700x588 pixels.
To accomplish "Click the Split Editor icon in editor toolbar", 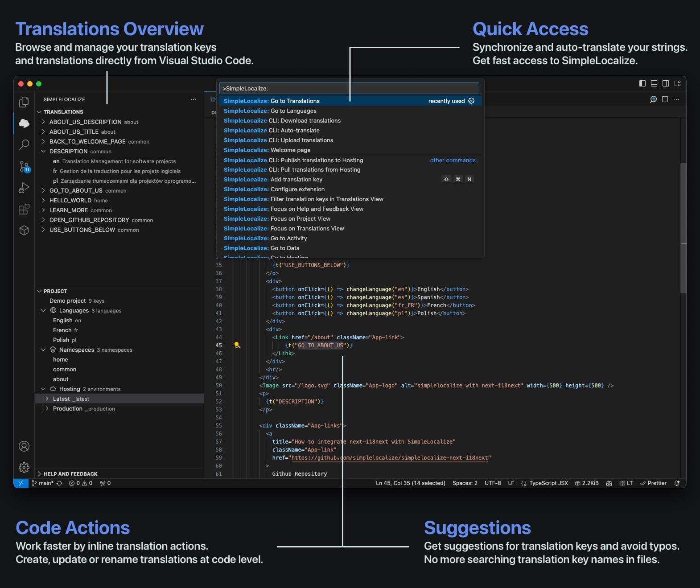I will pyautogui.click(x=665, y=99).
